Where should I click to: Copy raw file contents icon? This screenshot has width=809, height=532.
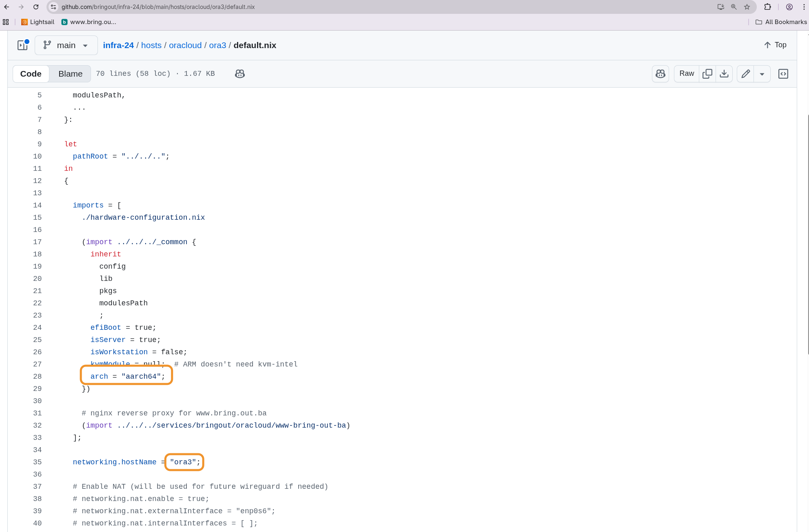coord(707,74)
